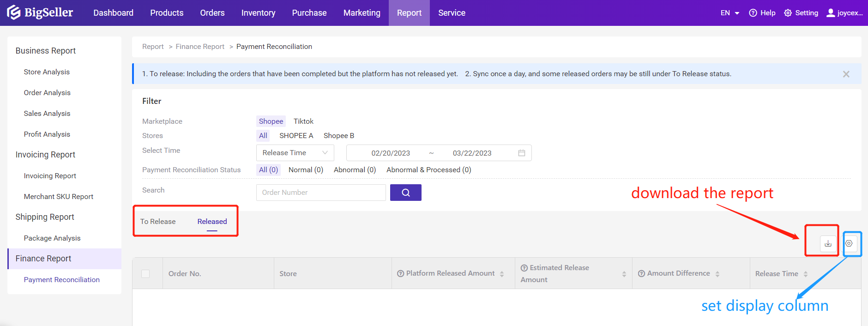Select the Tiktok marketplace option
Image resolution: width=868 pixels, height=326 pixels.
coord(303,121)
